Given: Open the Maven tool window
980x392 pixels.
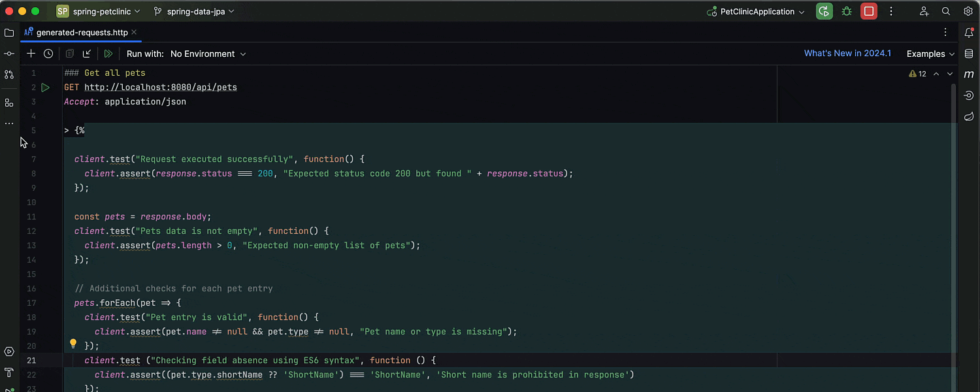Looking at the screenshot, I should (x=970, y=74).
